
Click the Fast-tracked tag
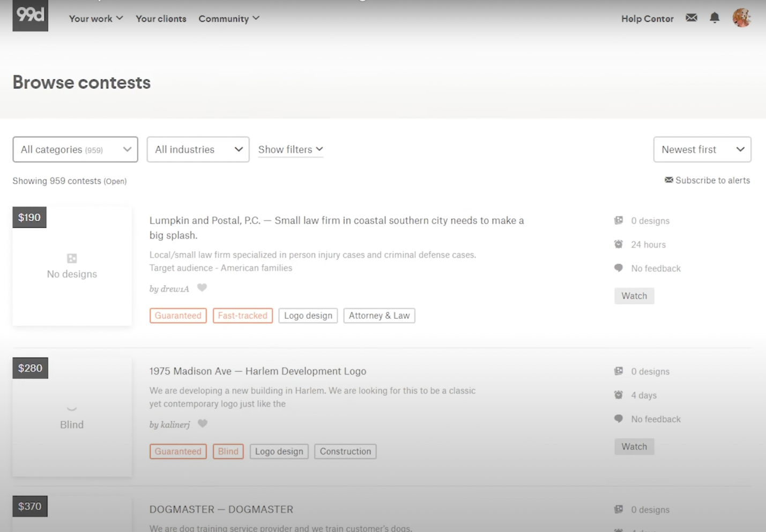[x=242, y=316]
